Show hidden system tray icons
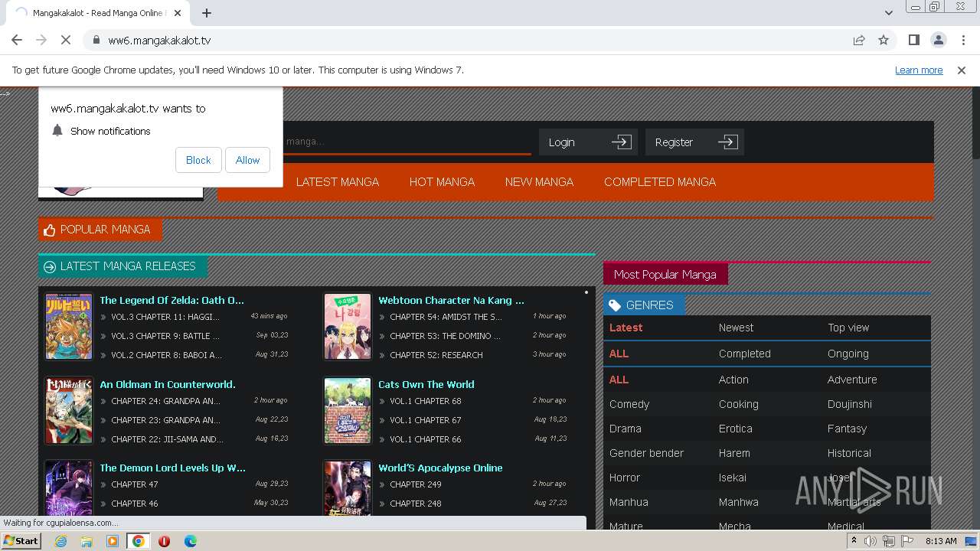980x551 pixels. tap(854, 541)
